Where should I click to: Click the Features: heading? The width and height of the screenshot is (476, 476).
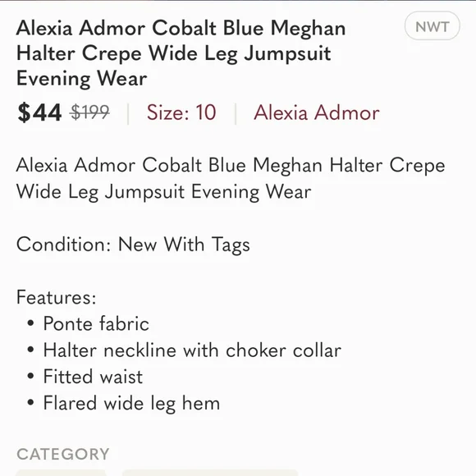point(56,297)
